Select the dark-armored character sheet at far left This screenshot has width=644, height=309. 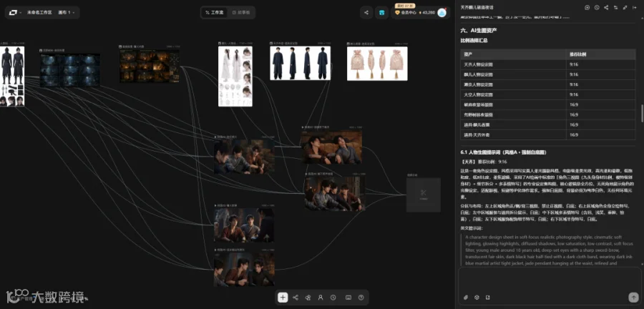pyautogui.click(x=12, y=77)
